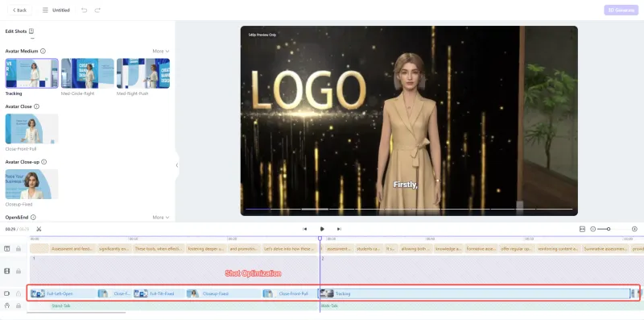644x320 pixels.
Task: Zoom out the timeline with minus icon
Action: coord(592,229)
